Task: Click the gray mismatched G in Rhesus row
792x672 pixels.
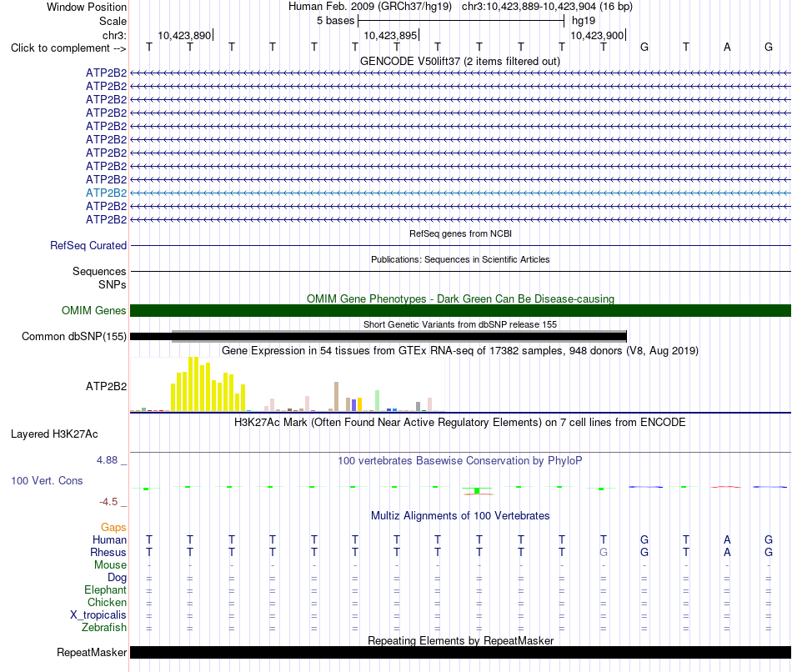Action: 603,552
